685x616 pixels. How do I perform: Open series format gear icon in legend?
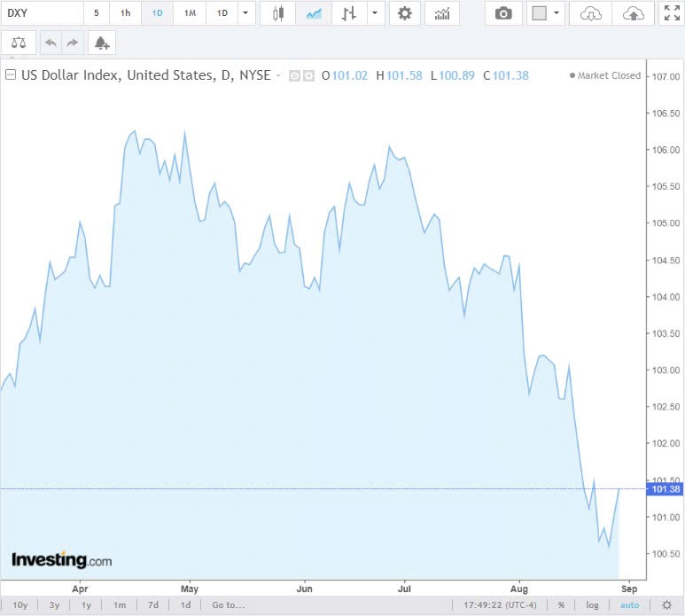[x=309, y=76]
